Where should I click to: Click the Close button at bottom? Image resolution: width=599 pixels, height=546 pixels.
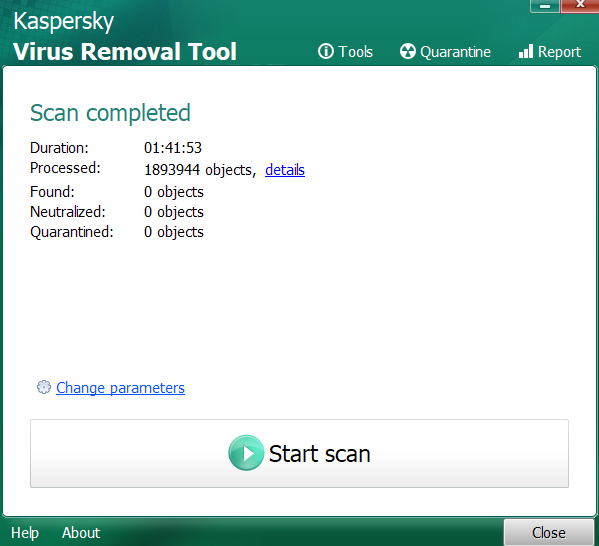click(x=549, y=532)
